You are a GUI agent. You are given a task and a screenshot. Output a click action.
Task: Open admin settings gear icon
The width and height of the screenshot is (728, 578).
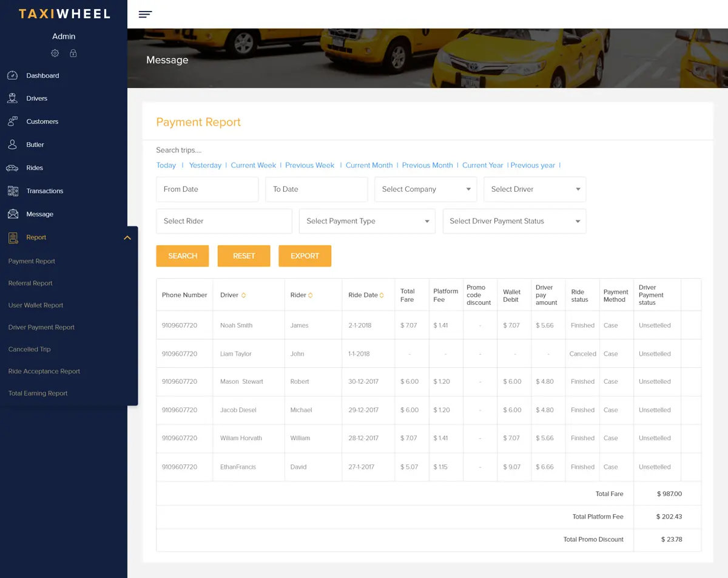pyautogui.click(x=55, y=53)
